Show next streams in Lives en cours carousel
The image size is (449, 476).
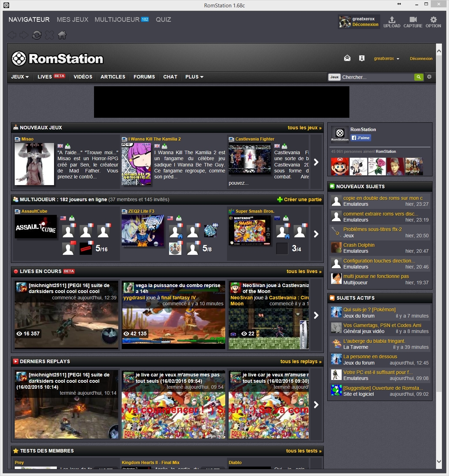(x=316, y=315)
